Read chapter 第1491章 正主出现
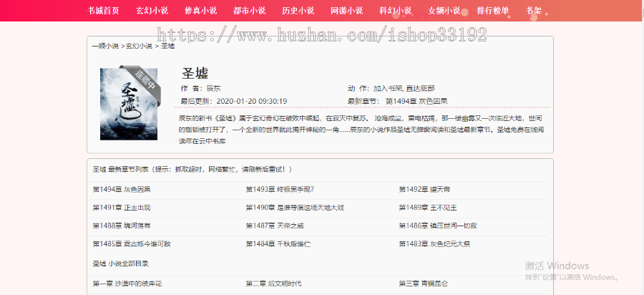The width and height of the screenshot is (644, 295). click(x=122, y=208)
